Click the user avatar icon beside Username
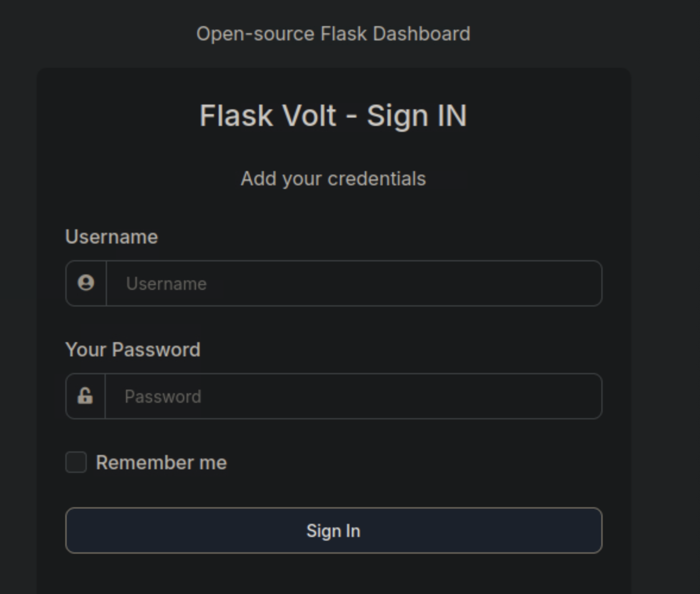Viewport: 700px width, 594px height. click(86, 283)
